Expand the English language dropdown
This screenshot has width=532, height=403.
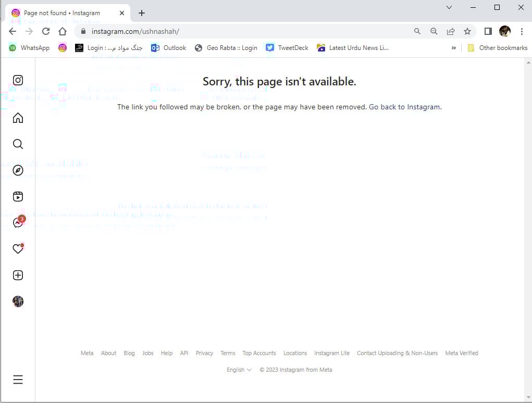239,370
